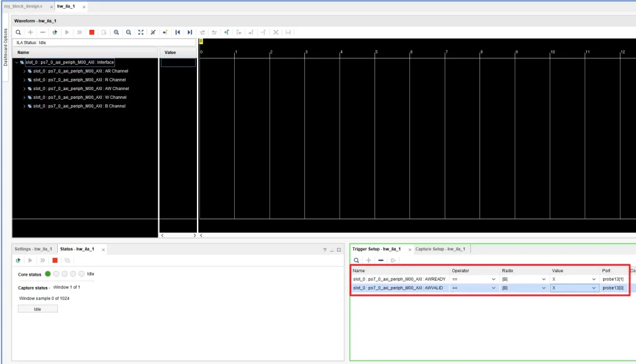Click the export ILA data icon
This screenshot has width=636, height=364.
[x=104, y=32]
